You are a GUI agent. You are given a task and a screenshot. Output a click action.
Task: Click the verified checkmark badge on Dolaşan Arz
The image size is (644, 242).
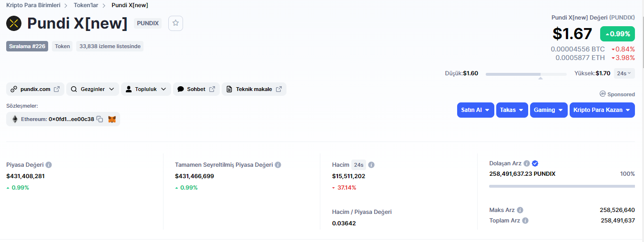[535, 163]
